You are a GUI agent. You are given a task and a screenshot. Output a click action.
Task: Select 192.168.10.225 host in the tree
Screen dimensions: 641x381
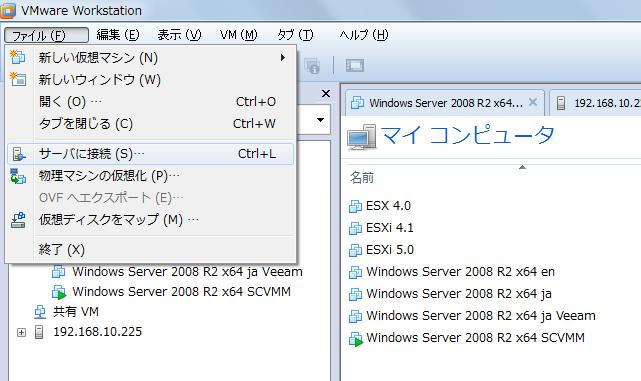tap(98, 332)
